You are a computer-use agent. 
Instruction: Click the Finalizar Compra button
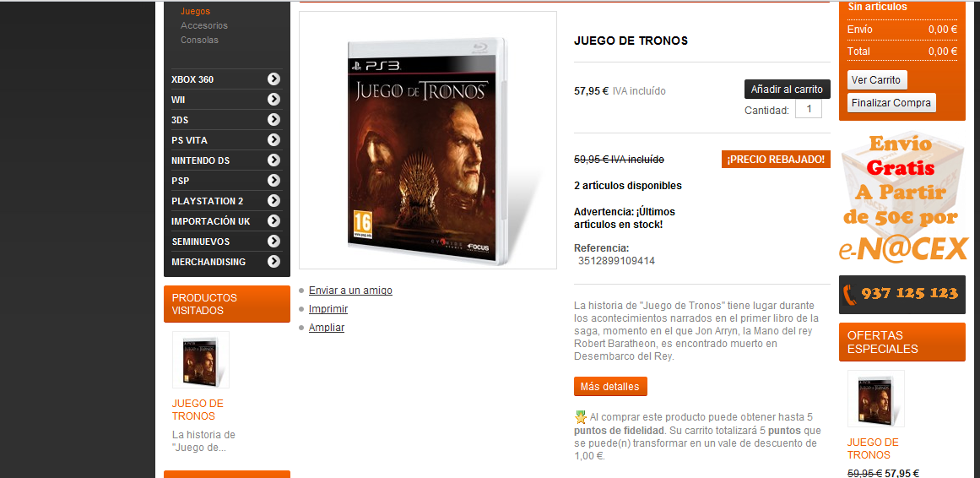point(891,102)
